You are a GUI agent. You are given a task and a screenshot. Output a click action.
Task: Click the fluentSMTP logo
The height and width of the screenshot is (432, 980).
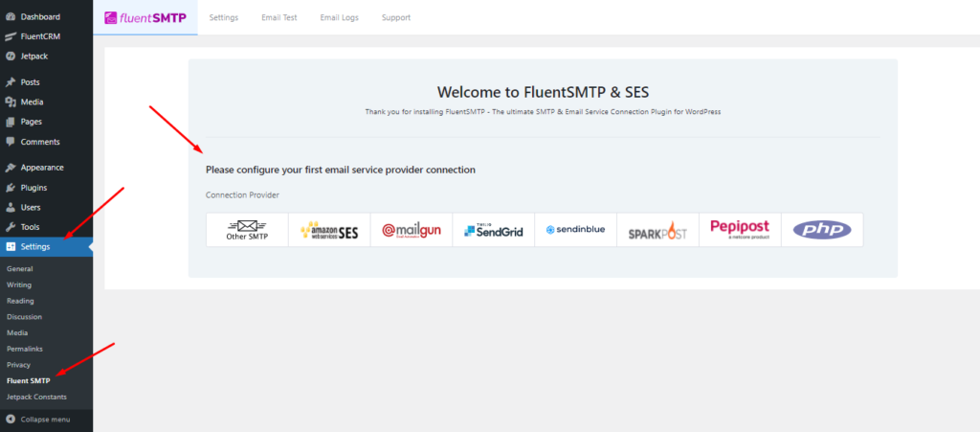click(145, 17)
